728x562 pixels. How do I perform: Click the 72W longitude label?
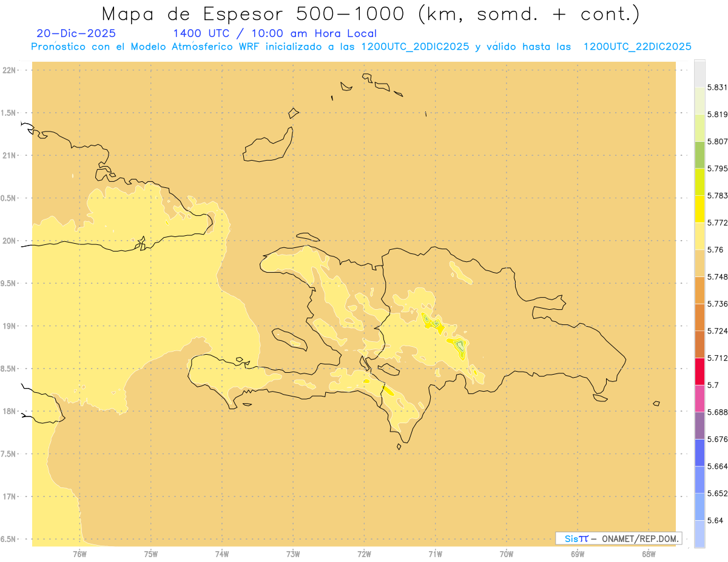[x=364, y=554]
